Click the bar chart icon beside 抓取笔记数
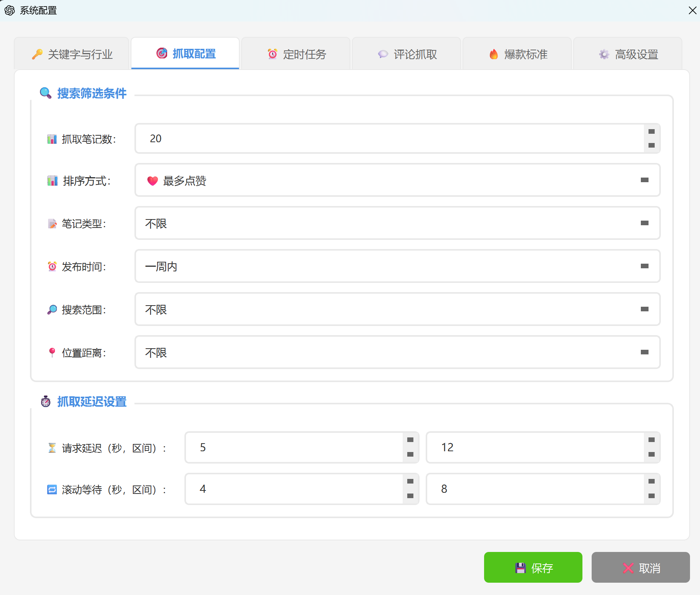The height and width of the screenshot is (595, 700). coord(51,139)
